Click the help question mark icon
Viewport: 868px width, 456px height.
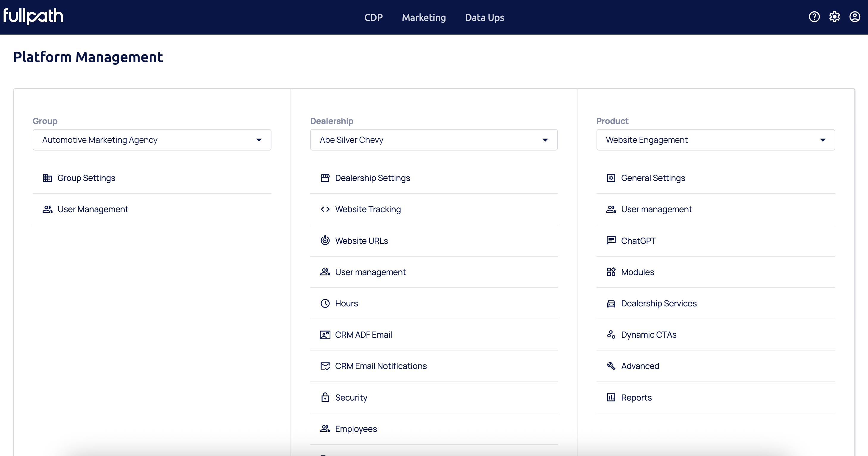click(x=814, y=17)
